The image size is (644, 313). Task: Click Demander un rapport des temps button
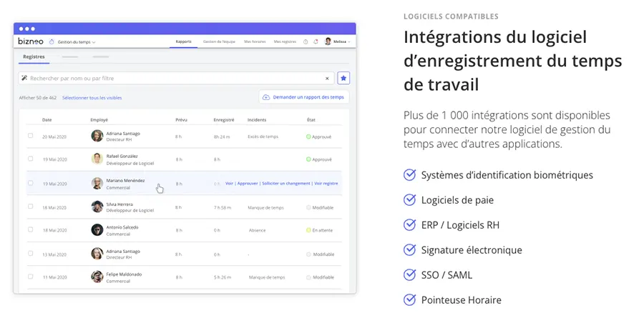pos(304,97)
